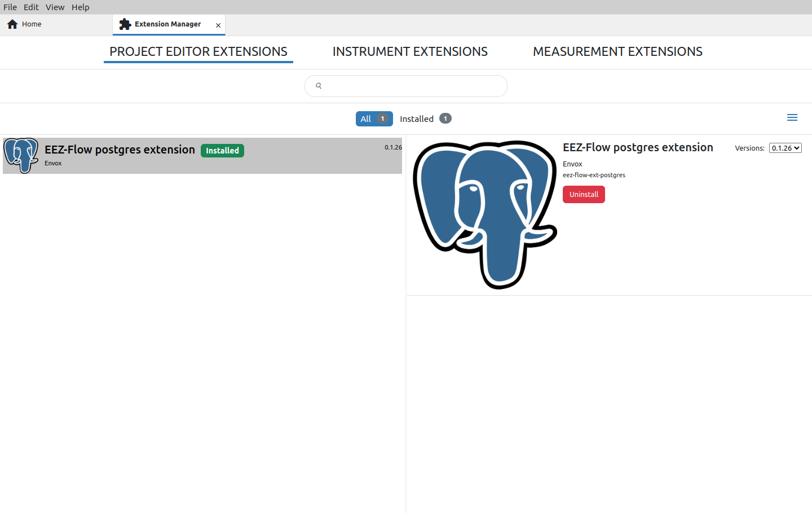Click Envox author in list row
This screenshot has width=812, height=513.
pyautogui.click(x=53, y=163)
